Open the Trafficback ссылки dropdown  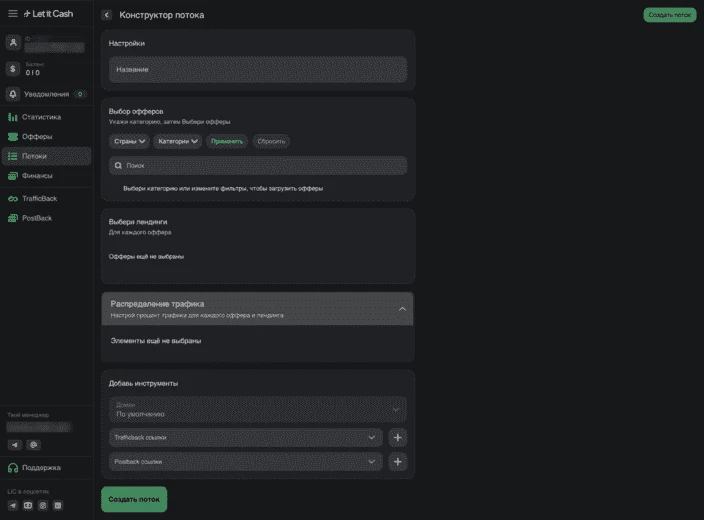[x=246, y=437]
